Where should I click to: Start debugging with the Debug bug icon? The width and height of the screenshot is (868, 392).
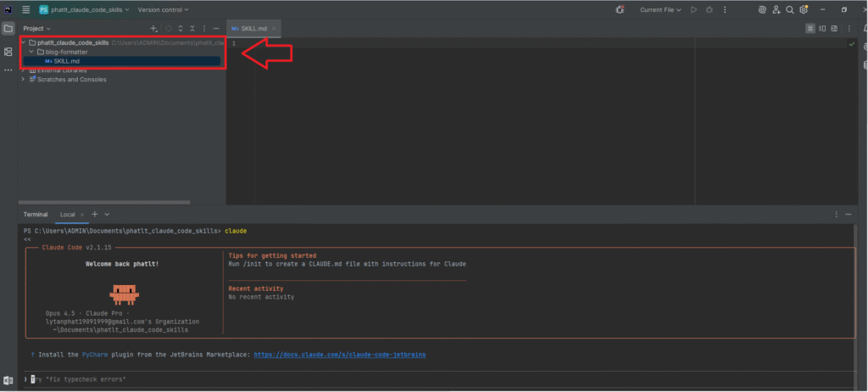[709, 9]
